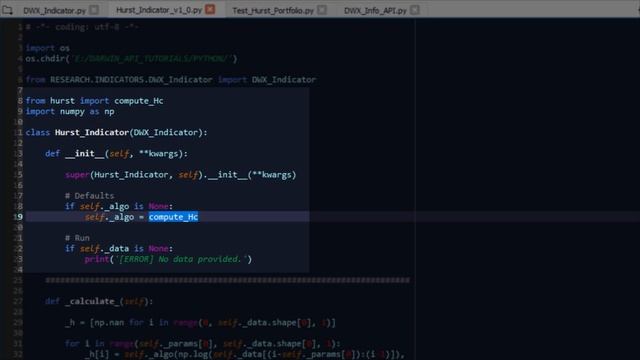Click the 'os.chdir(' line
The height and width of the screenshot is (360, 640).
tap(131, 58)
